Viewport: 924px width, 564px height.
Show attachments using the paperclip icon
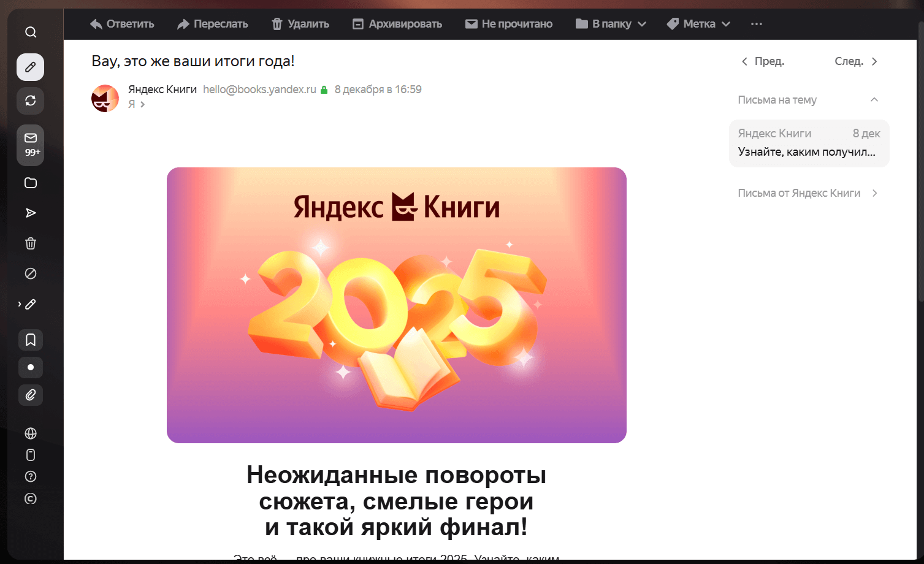pyautogui.click(x=30, y=395)
